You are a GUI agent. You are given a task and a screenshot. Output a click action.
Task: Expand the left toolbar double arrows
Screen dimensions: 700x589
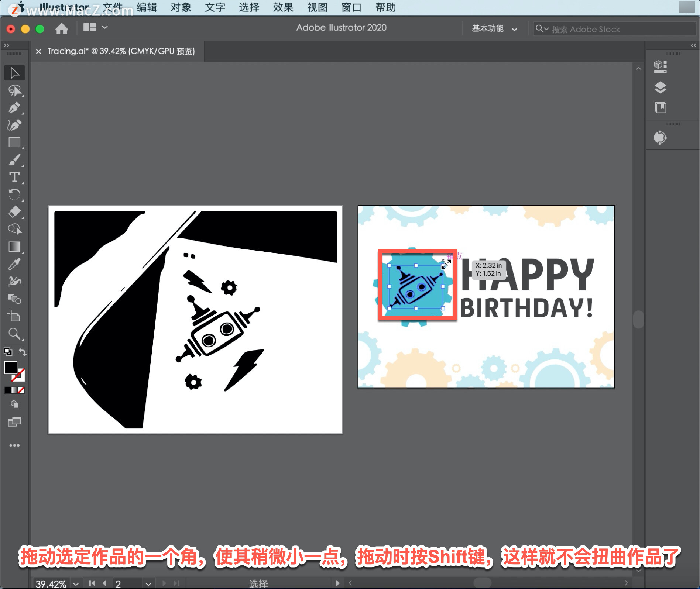[6, 45]
